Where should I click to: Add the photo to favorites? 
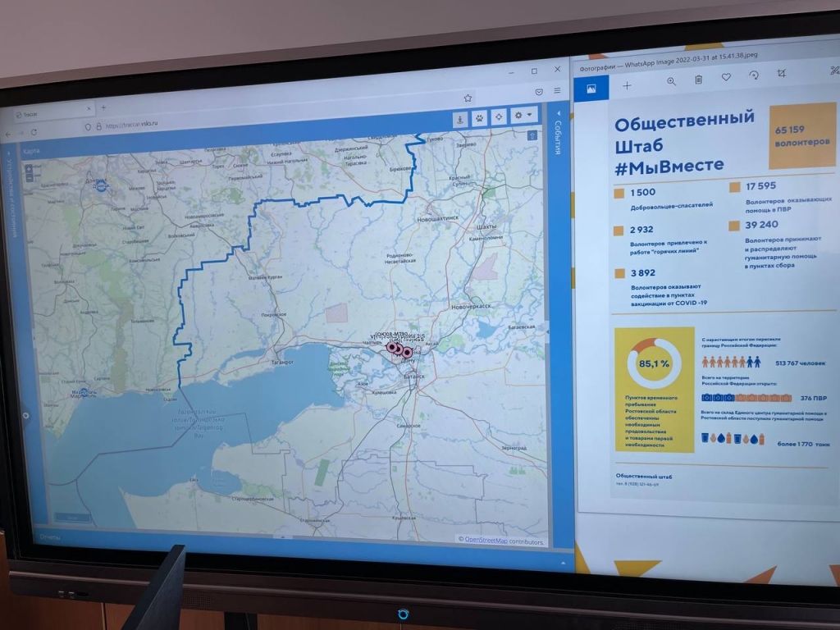[726, 77]
